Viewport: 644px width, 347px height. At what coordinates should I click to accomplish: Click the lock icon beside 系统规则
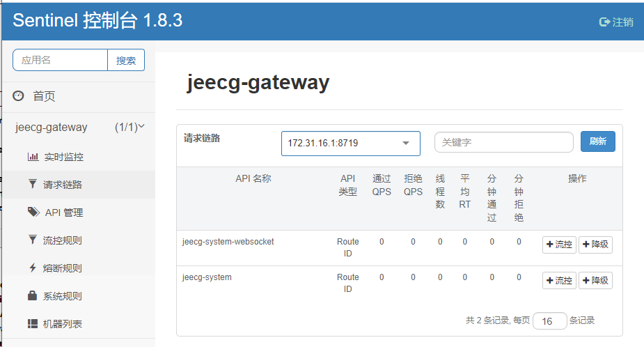click(33, 296)
